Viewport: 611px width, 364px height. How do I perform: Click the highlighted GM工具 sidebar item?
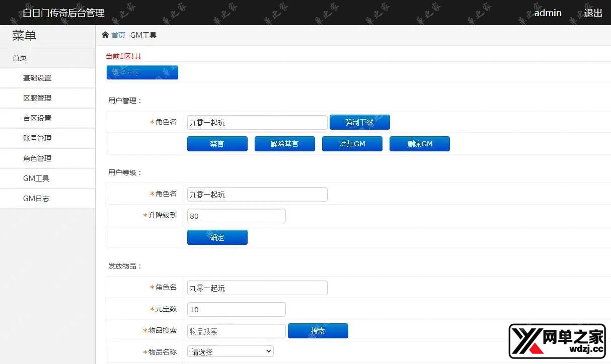coord(35,178)
